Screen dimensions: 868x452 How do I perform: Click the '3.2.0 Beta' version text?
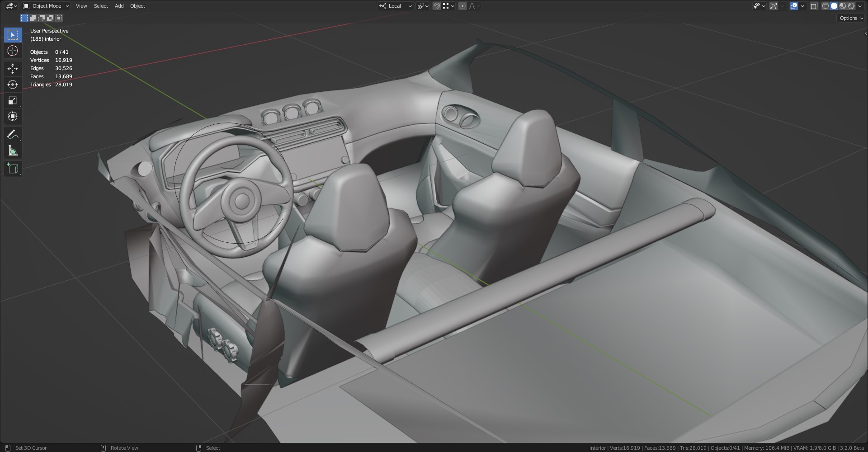[852, 448]
